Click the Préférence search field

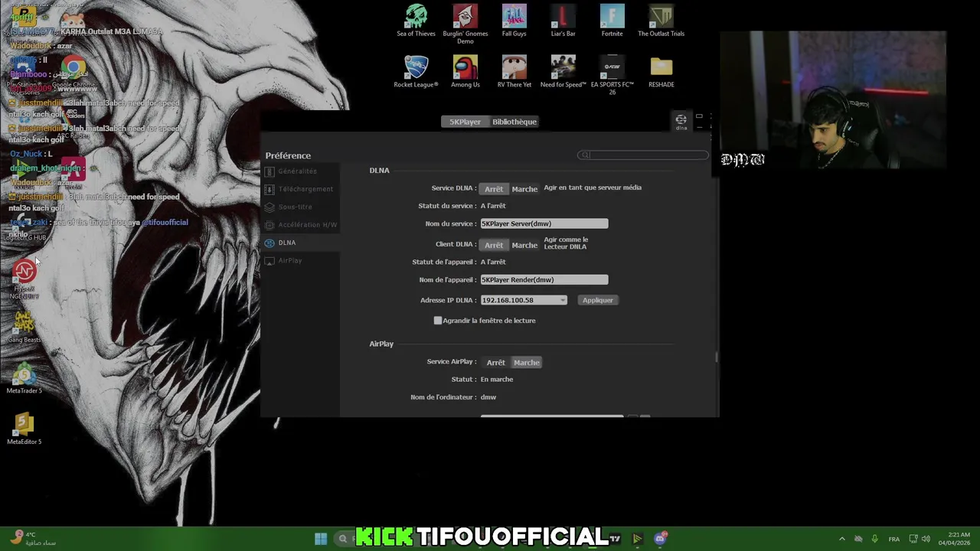[x=643, y=155]
